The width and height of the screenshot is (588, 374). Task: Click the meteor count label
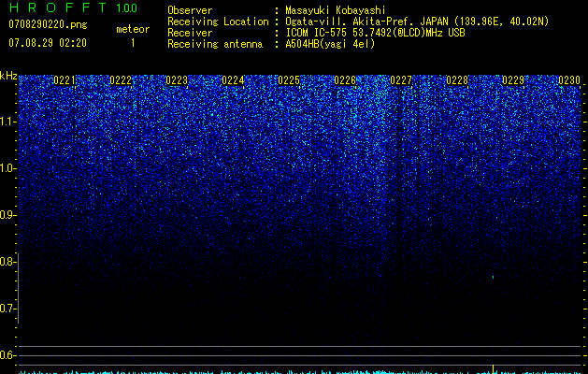click(133, 29)
